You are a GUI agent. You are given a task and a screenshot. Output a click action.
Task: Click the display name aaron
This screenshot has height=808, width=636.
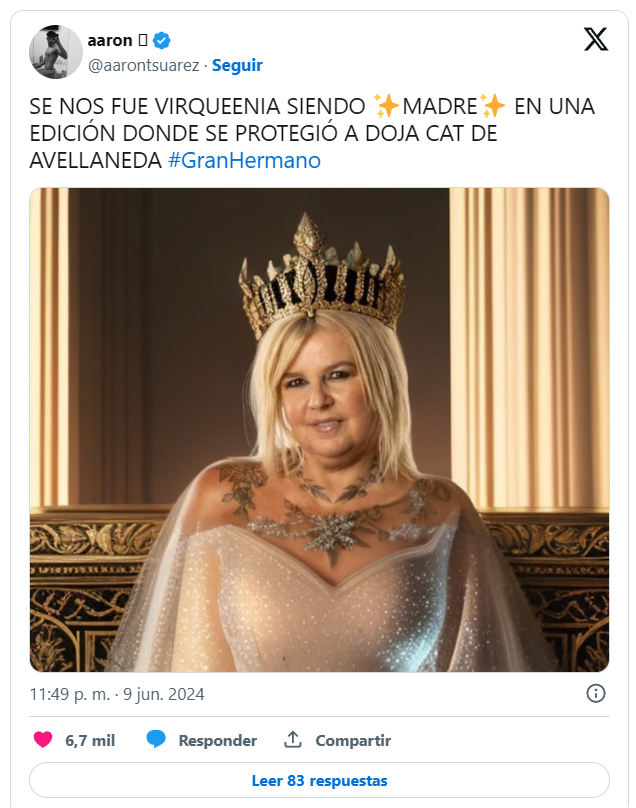pyautogui.click(x=110, y=40)
